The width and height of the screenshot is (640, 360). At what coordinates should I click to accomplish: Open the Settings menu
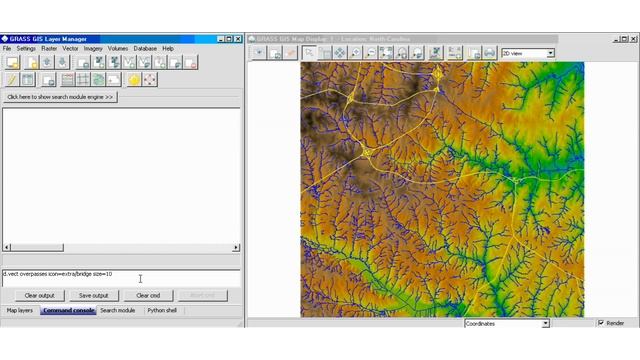point(26,48)
